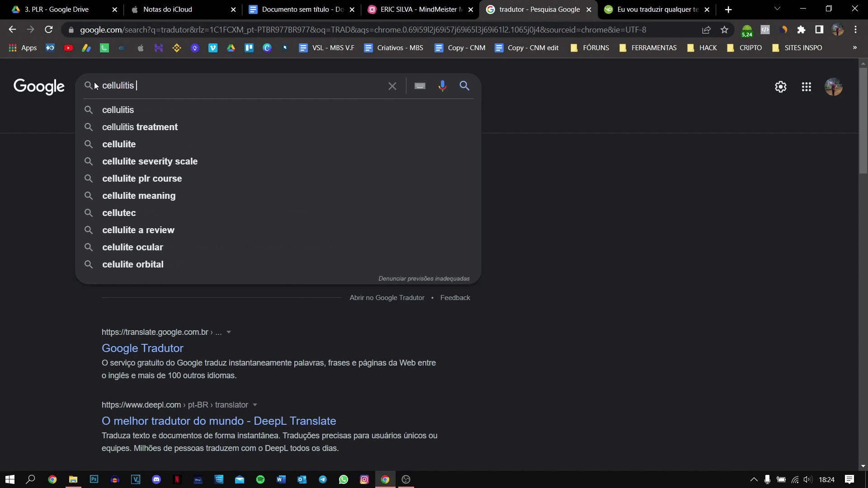Screen dimensions: 868x488
Task: Click the page vertical scrollbar thumb
Action: (x=863, y=120)
